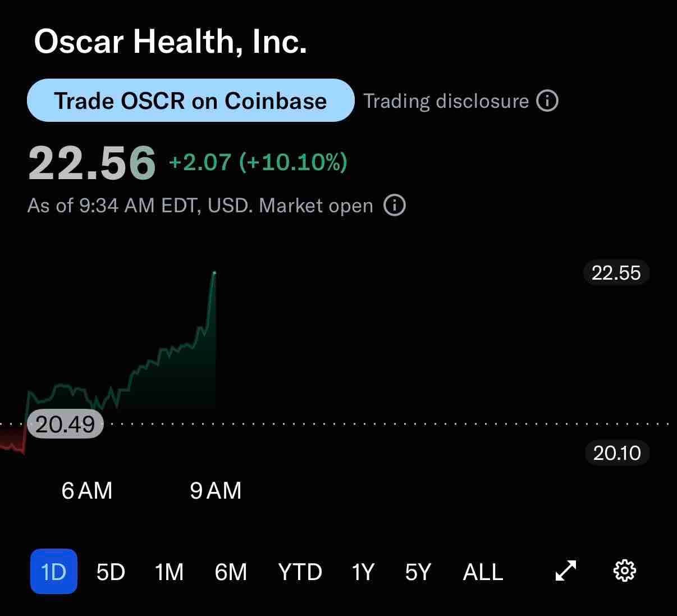
Task: View the 1Y chart range
Action: tap(362, 572)
